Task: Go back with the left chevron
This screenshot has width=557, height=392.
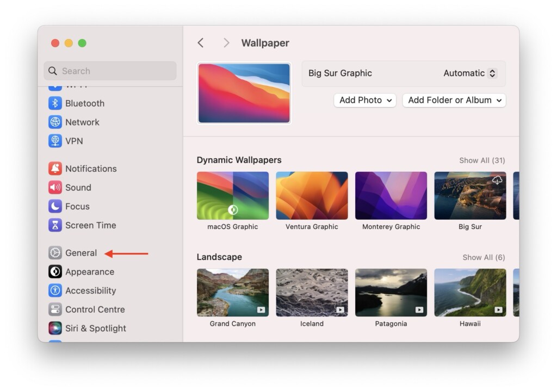Action: 201,43
